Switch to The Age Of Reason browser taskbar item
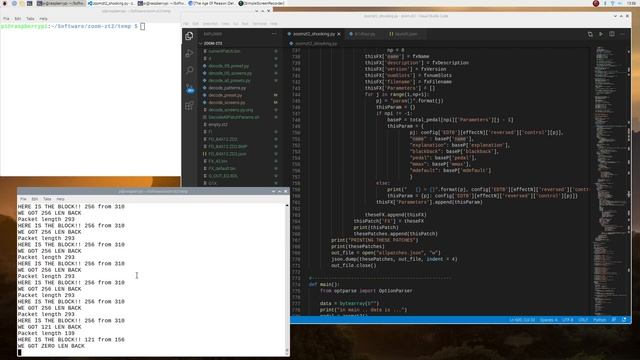This screenshot has width=640, height=360. [x=211, y=3]
